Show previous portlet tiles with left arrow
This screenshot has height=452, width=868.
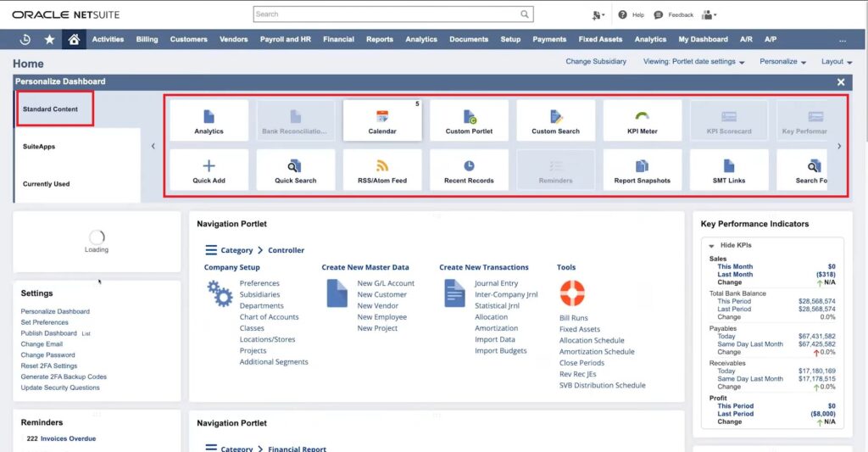(x=153, y=146)
